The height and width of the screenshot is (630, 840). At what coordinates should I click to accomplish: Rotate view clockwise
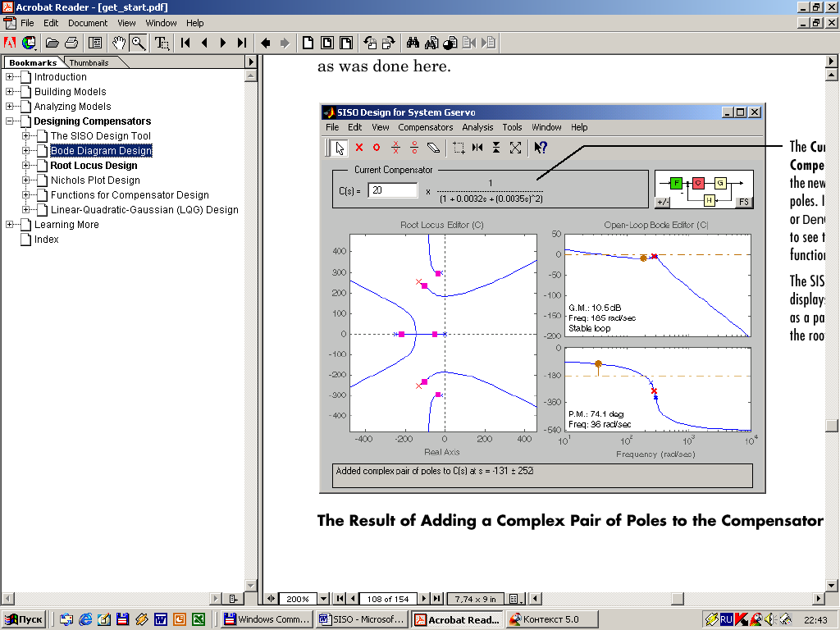click(388, 43)
